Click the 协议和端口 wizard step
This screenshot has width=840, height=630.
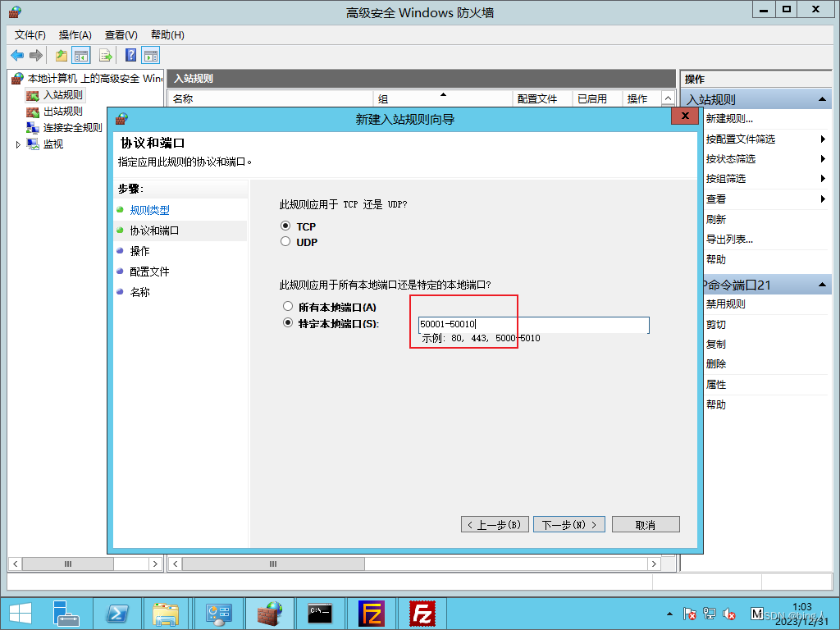pyautogui.click(x=154, y=231)
